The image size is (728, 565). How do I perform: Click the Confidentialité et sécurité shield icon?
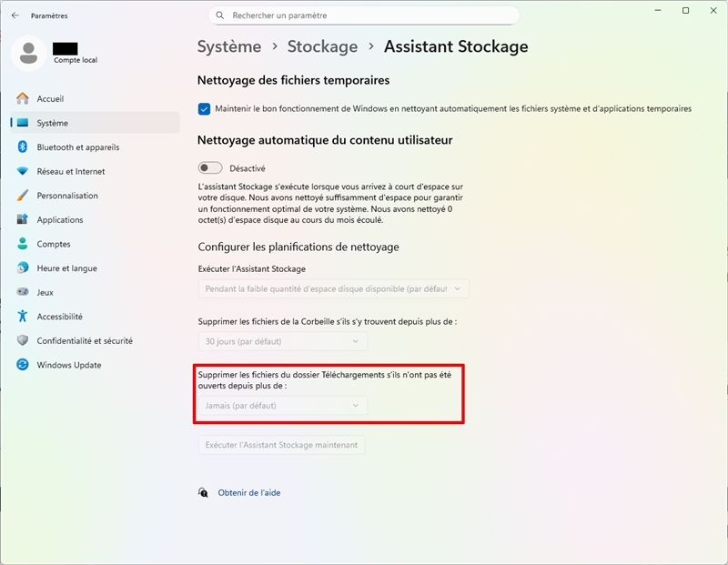click(x=23, y=341)
